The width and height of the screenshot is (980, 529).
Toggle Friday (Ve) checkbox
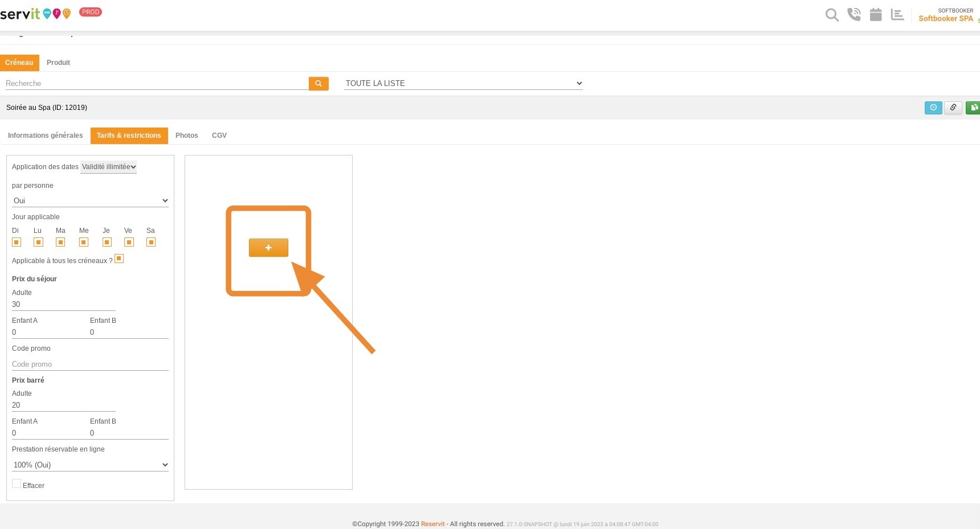(x=129, y=242)
